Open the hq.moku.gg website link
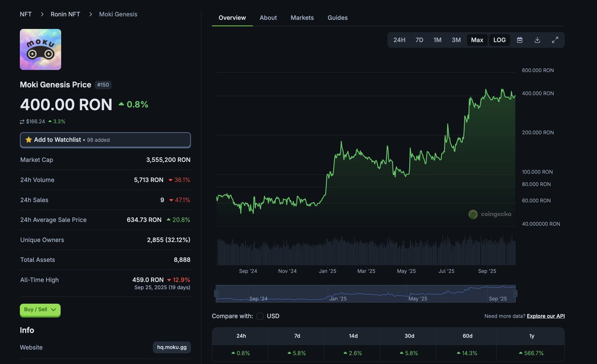The image size is (597, 364). [x=172, y=347]
